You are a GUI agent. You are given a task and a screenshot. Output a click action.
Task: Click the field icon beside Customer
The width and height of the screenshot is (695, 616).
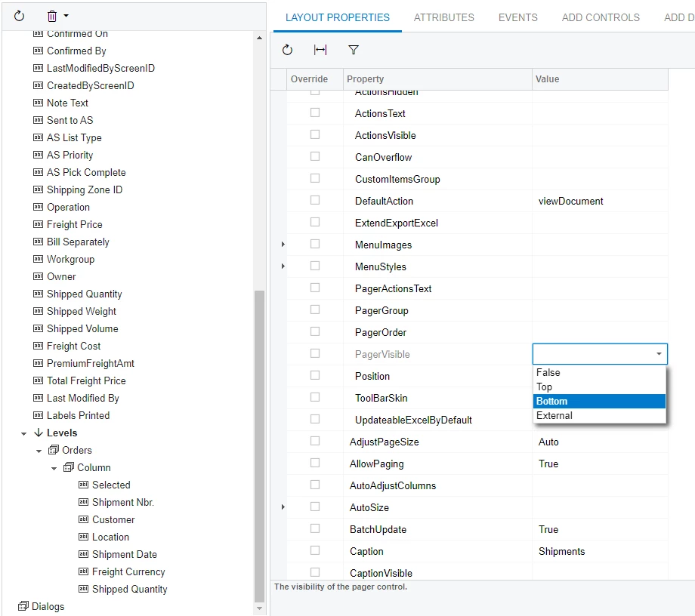[82, 519]
